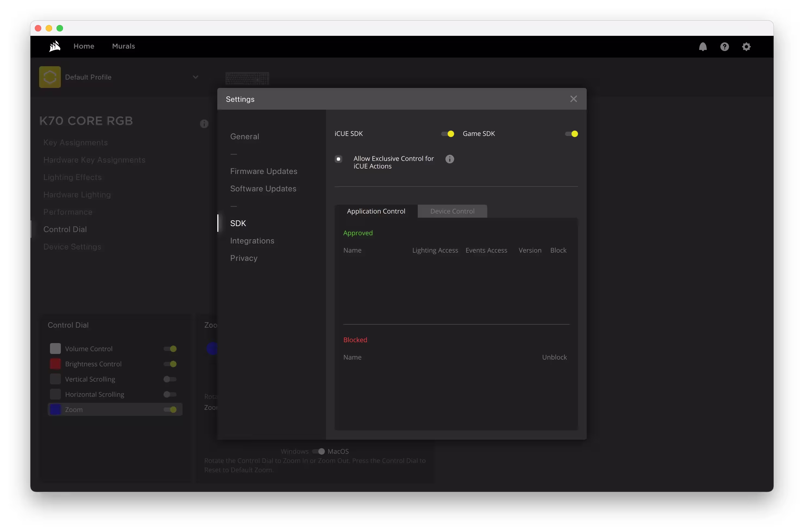
Task: Click the Horizontal Scrolling color swatch
Action: click(x=55, y=394)
